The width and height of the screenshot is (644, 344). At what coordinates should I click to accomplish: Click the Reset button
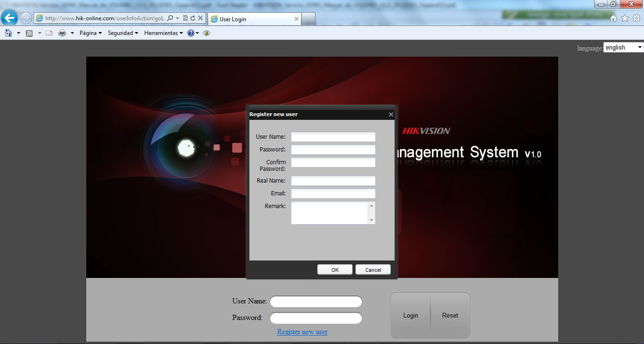450,315
